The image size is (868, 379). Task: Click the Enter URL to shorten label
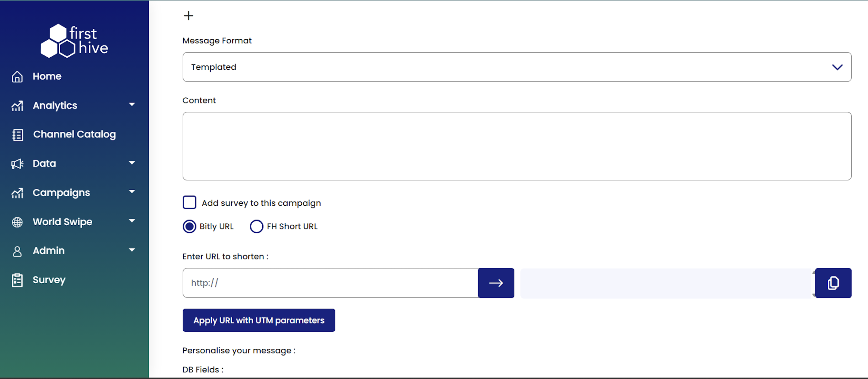[226, 257]
